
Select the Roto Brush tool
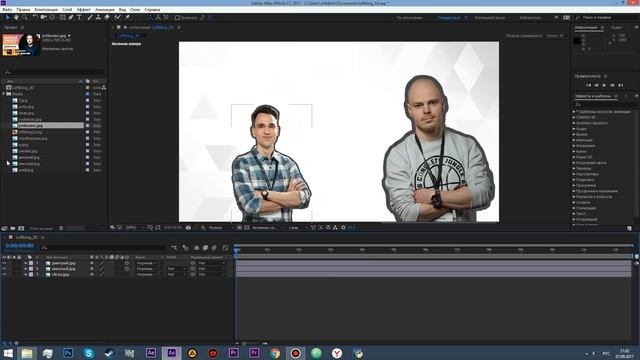118,18
